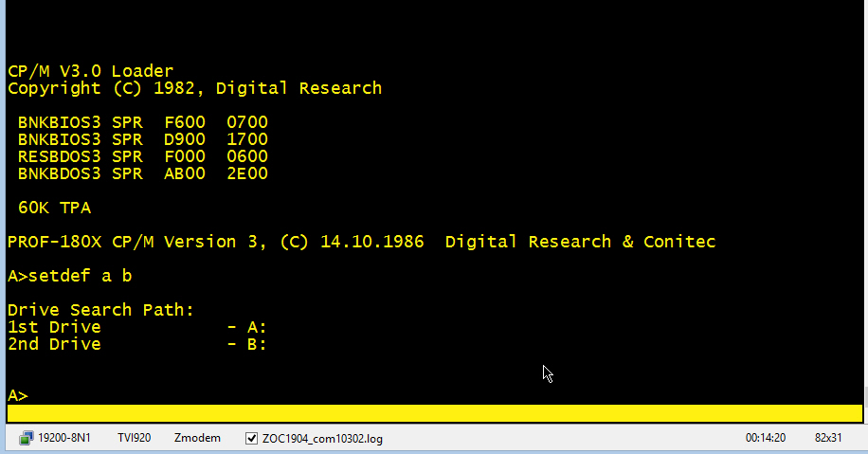This screenshot has height=454, width=868.
Task: Toggle the logging checkbox for ZOC1904 log
Action: (251, 439)
